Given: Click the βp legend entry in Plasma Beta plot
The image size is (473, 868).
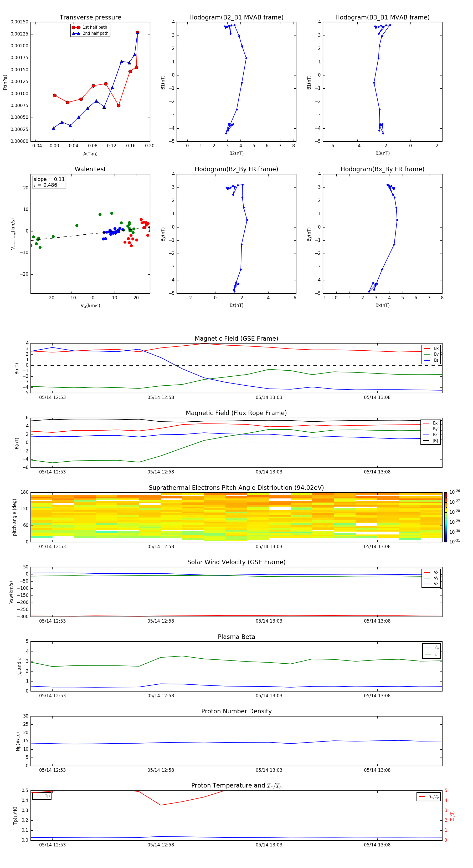Looking at the screenshot, I should coord(431,647).
